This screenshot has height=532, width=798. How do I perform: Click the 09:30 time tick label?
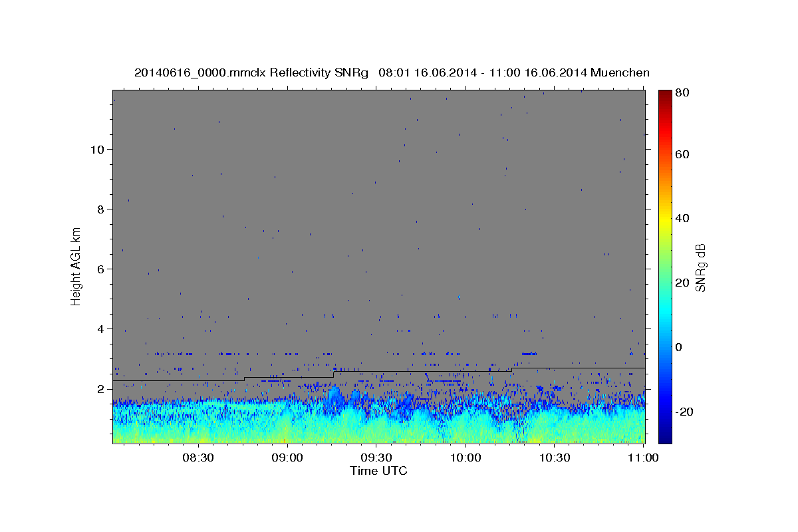376,458
